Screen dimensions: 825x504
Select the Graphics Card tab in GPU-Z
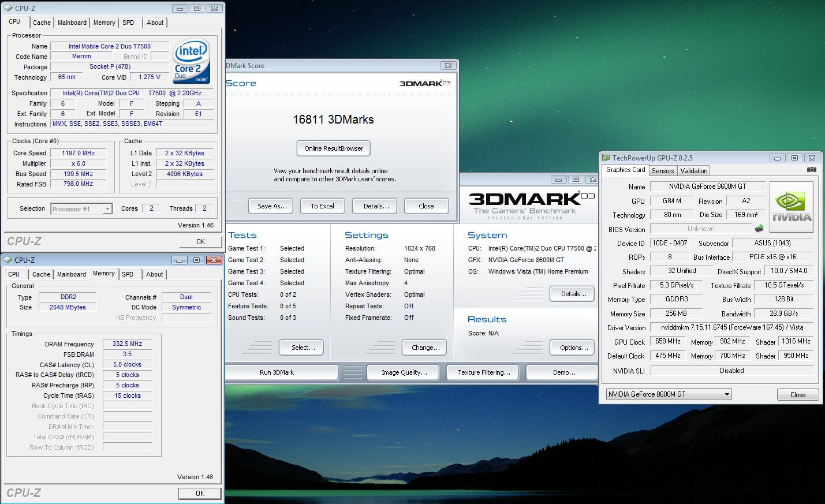pos(625,170)
